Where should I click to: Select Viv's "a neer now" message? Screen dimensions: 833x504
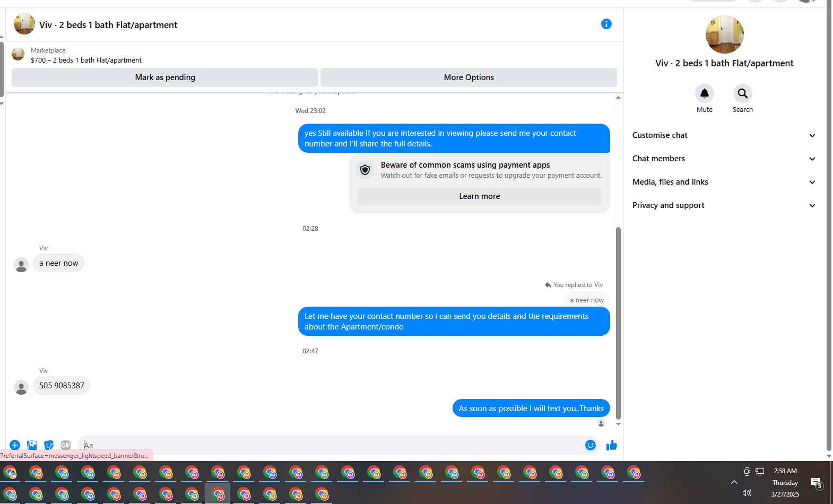point(58,263)
